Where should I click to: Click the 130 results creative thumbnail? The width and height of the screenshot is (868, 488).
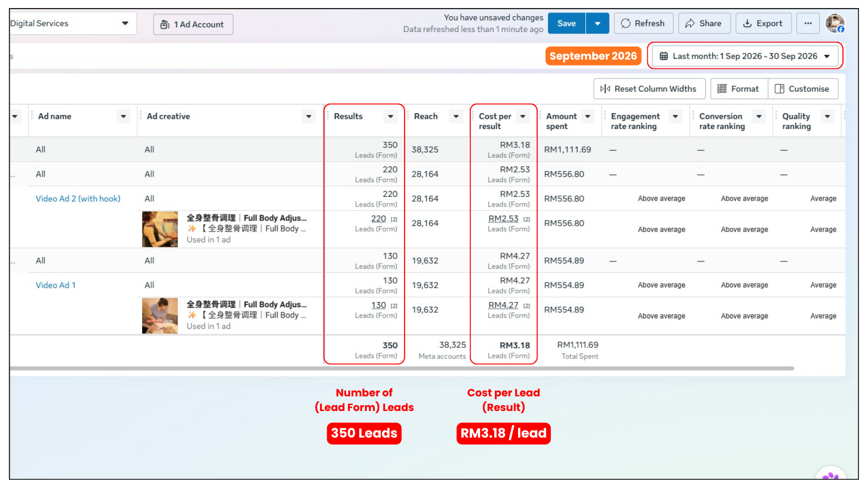160,316
